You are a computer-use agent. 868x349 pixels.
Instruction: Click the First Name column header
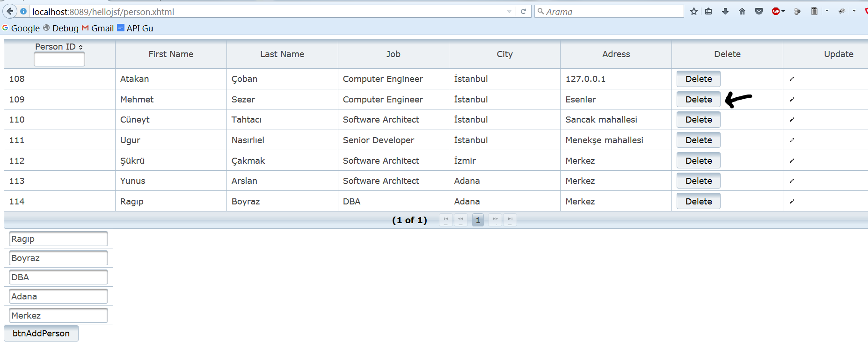coord(171,54)
